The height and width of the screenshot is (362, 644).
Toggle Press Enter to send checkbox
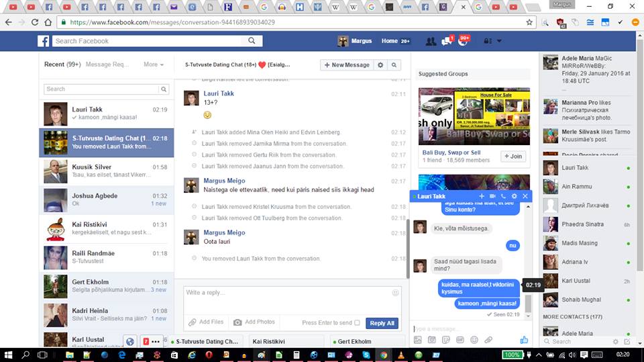[x=357, y=322]
